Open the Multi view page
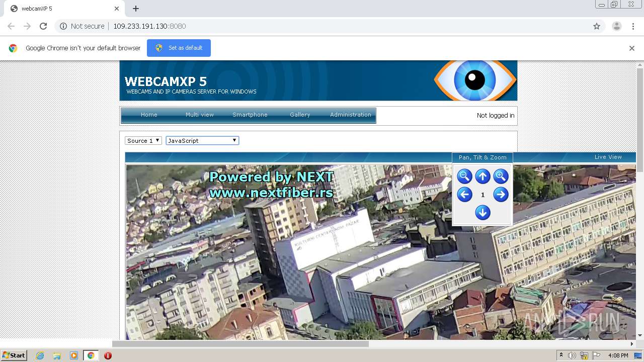 point(200,115)
